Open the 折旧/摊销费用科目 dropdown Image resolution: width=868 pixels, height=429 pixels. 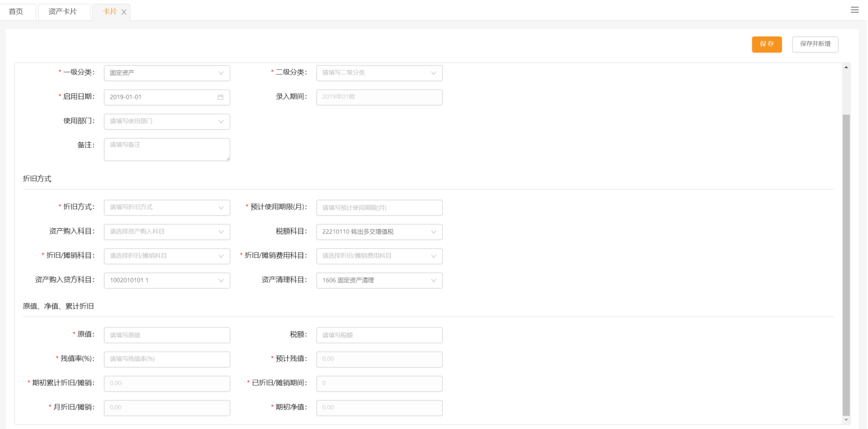coord(379,256)
